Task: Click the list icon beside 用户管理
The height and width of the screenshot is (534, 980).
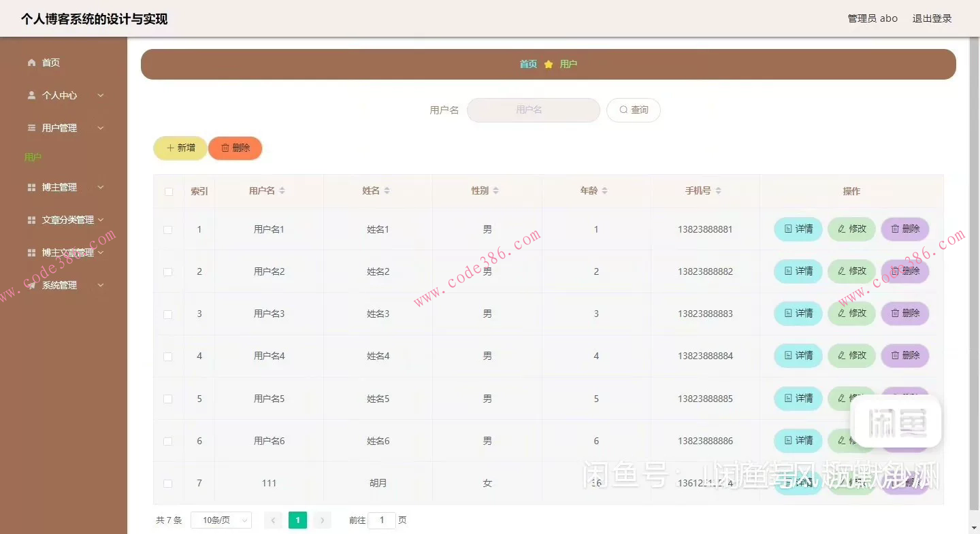Action: point(31,127)
